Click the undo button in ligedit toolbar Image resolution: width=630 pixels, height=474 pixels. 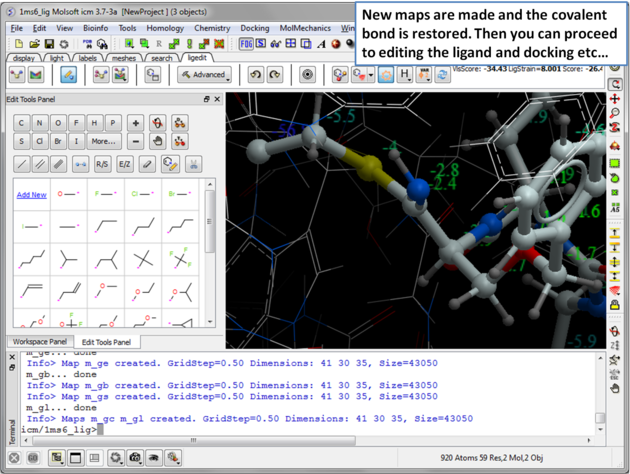pos(255,75)
